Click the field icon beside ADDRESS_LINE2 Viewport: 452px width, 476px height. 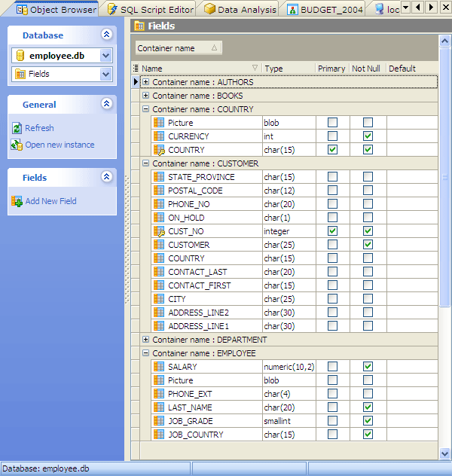159,313
